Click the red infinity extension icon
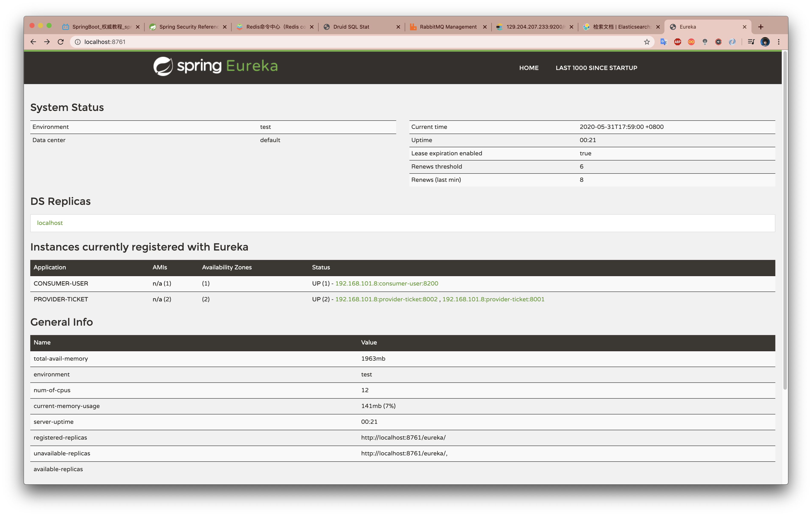The image size is (812, 516). click(x=691, y=42)
